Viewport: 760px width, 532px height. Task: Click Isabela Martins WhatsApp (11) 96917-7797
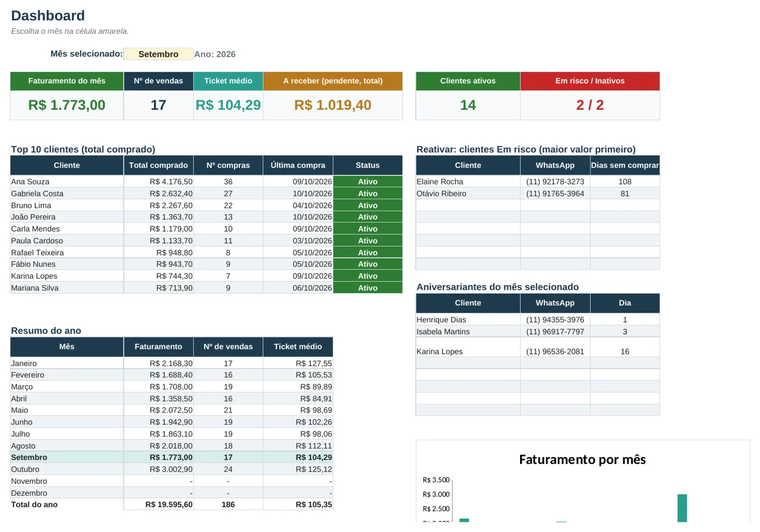555,332
